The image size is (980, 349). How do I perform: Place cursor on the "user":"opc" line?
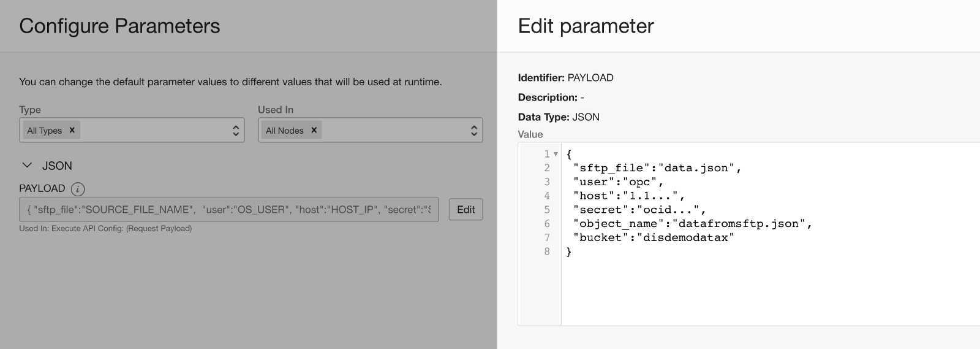tap(618, 182)
